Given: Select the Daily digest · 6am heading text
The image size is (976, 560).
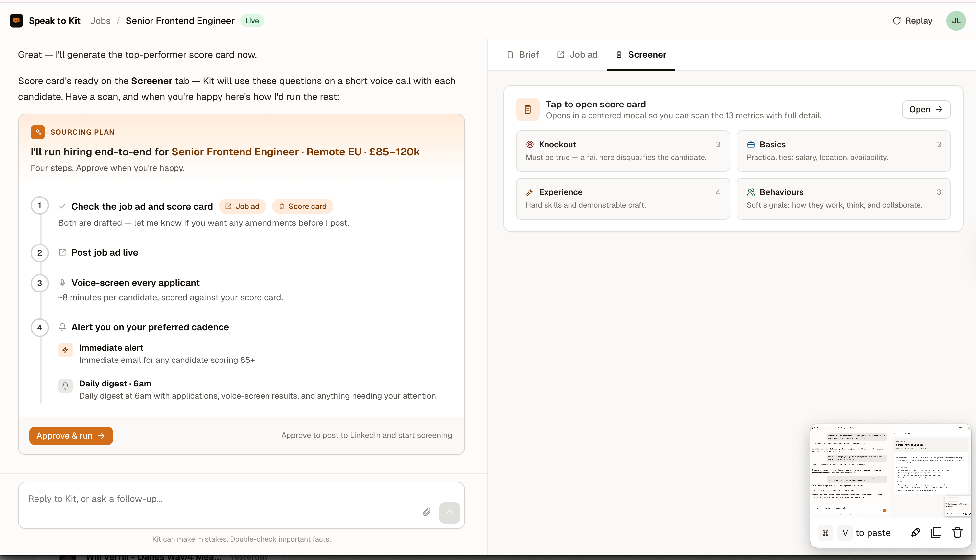Looking at the screenshot, I should [115, 384].
